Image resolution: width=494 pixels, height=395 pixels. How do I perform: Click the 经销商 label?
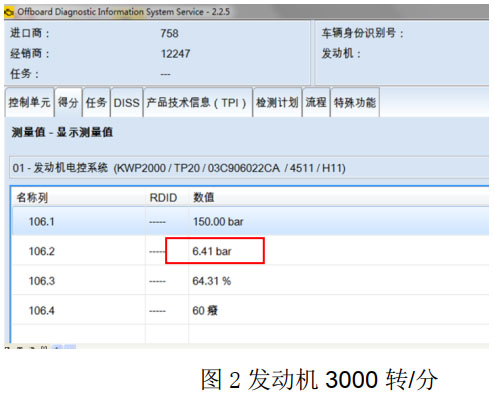[30, 53]
